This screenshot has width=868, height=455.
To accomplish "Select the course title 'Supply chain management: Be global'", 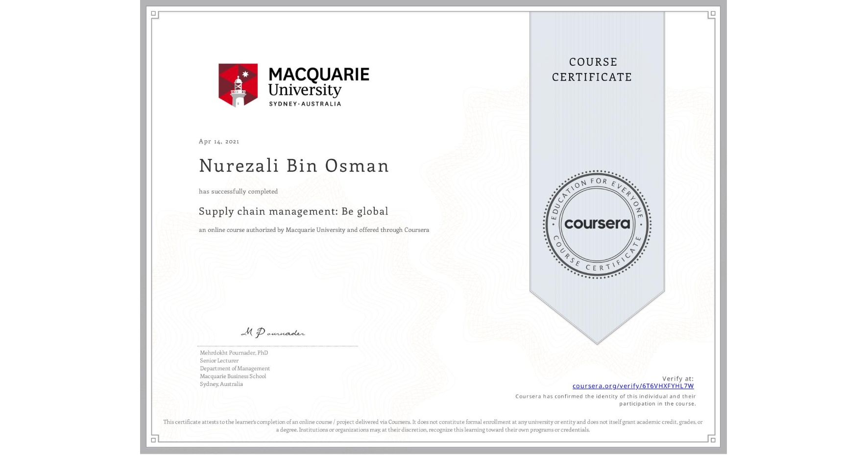I will (293, 211).
